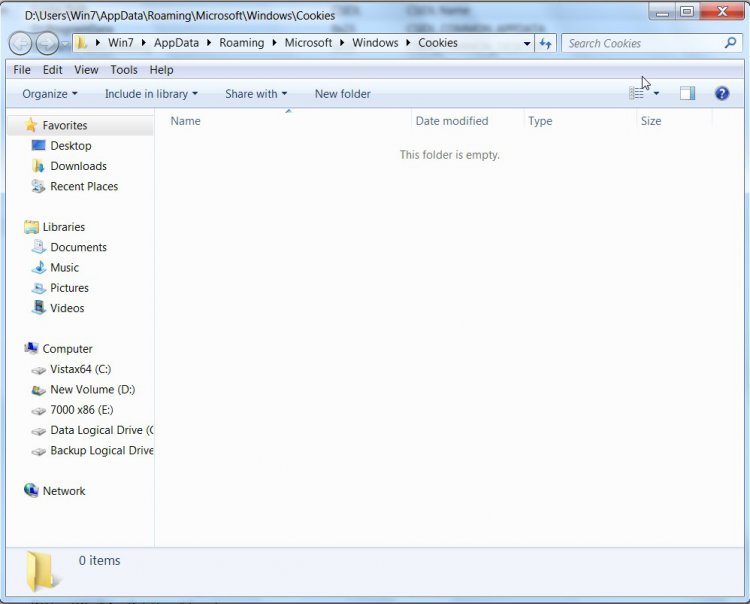Expand the arrow after Windows breadcrumb
This screenshot has width=750, height=604.
pyautogui.click(x=408, y=43)
